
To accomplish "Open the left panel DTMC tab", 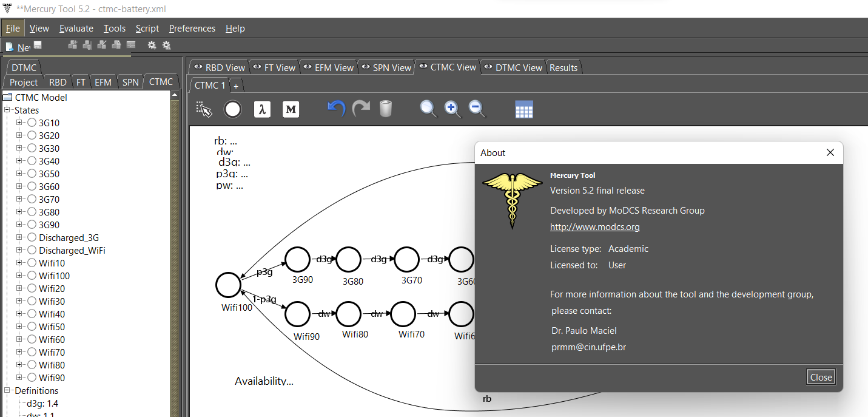I will 24,67.
